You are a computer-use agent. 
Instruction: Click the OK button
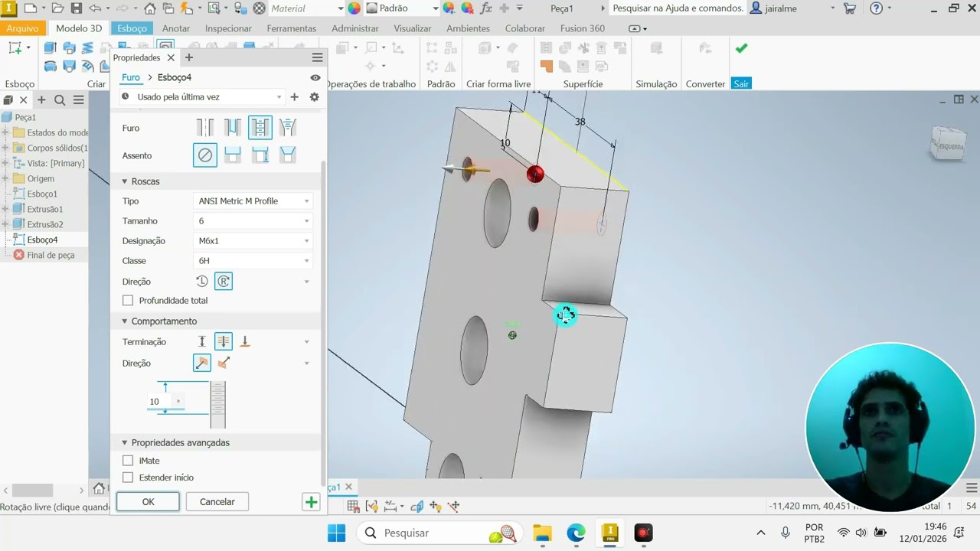pos(148,502)
